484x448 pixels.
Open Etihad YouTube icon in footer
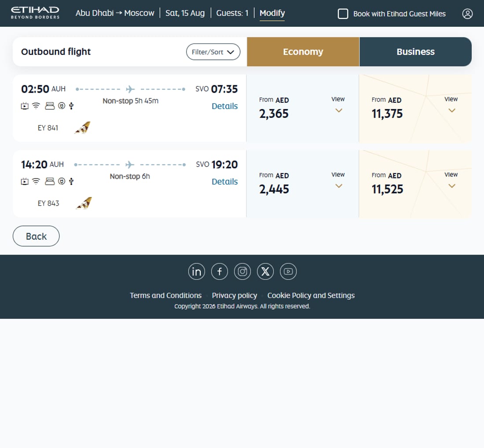(x=288, y=271)
